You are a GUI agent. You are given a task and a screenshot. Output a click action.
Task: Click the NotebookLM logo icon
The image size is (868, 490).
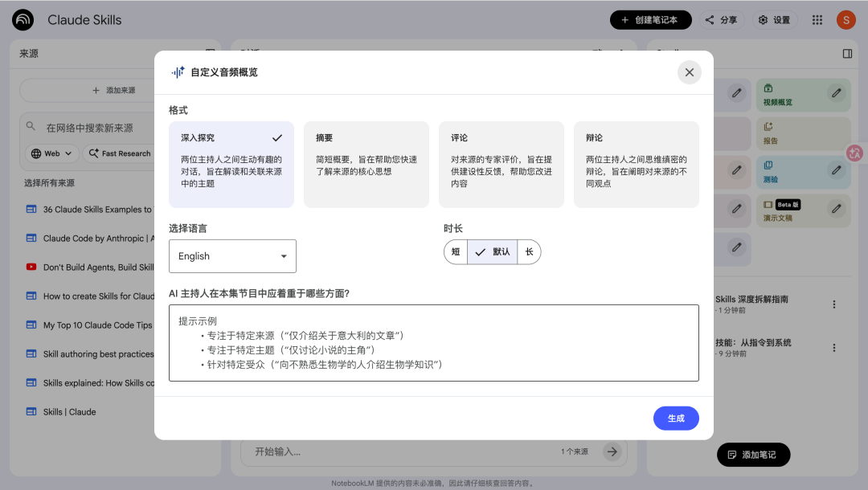(x=23, y=20)
